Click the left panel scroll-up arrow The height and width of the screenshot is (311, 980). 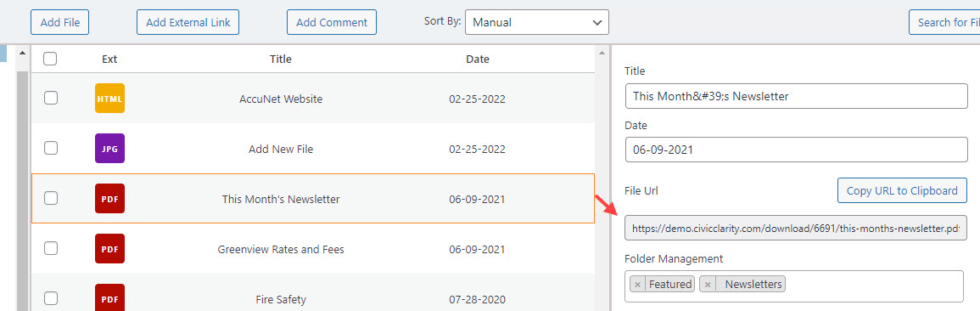(23, 54)
